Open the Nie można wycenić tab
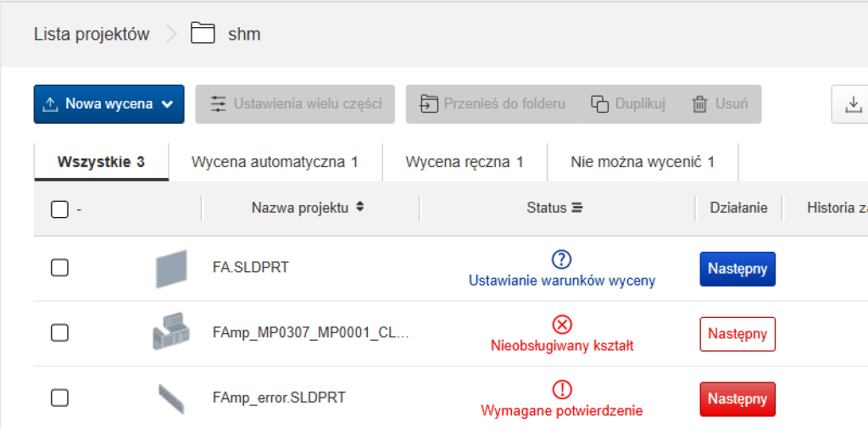 tap(642, 162)
